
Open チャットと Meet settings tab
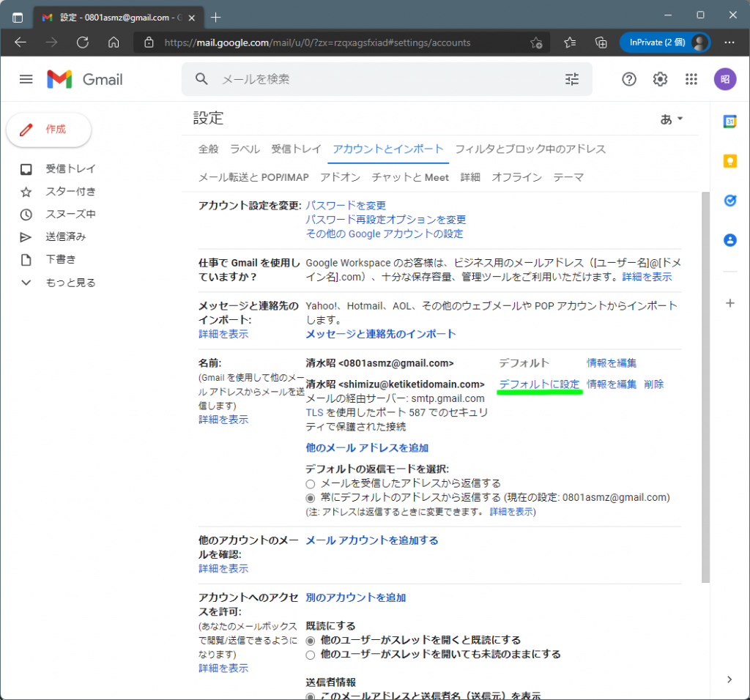click(x=410, y=177)
